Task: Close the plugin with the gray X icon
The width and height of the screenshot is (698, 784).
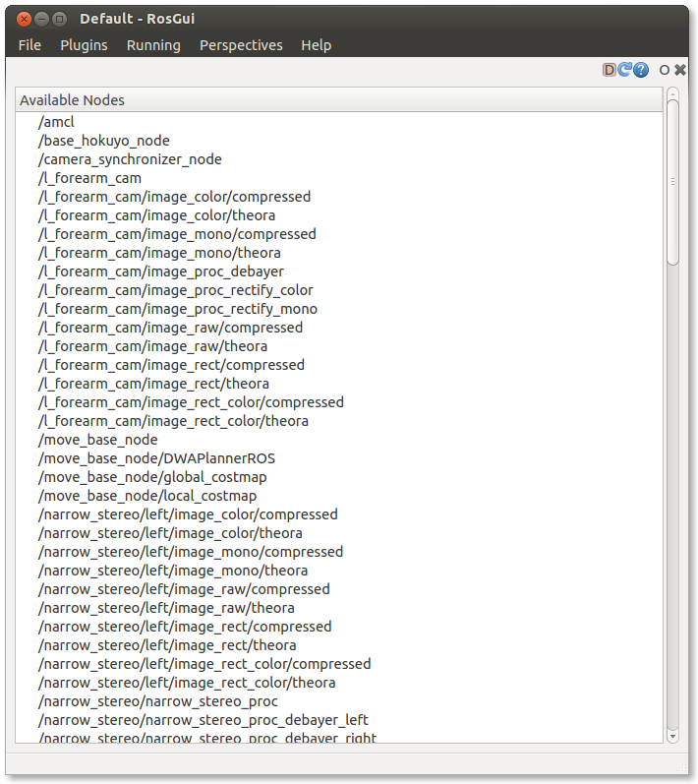Action: coord(680,70)
